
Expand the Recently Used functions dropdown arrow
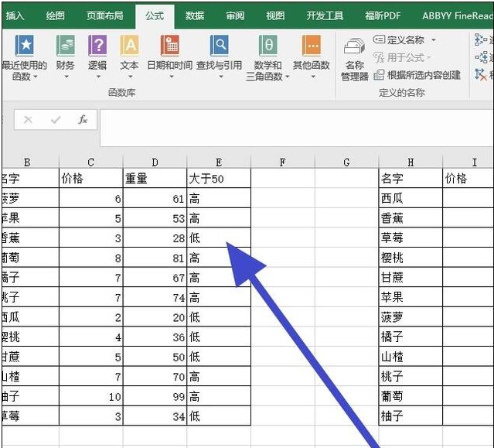36,77
